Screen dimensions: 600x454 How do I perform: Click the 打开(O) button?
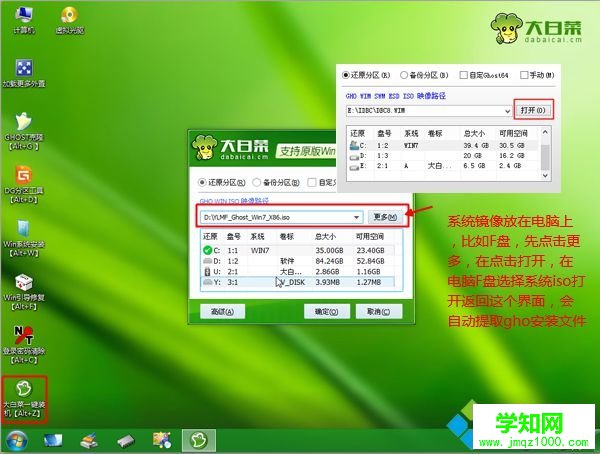(x=533, y=110)
